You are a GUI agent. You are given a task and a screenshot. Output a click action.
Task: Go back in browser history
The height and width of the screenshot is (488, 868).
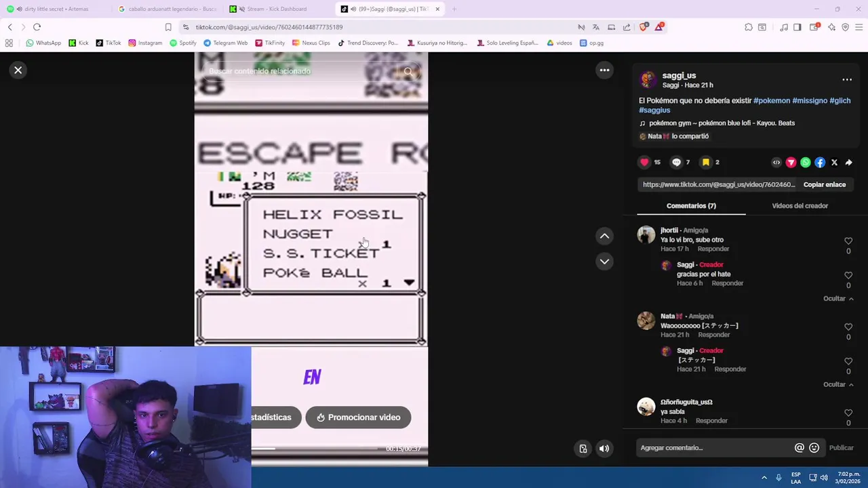coord(9,27)
